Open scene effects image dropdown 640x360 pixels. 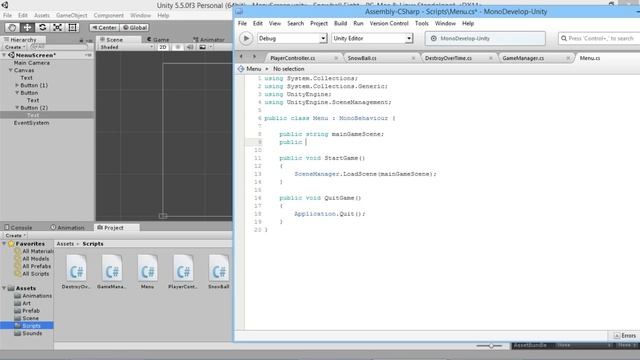point(204,47)
